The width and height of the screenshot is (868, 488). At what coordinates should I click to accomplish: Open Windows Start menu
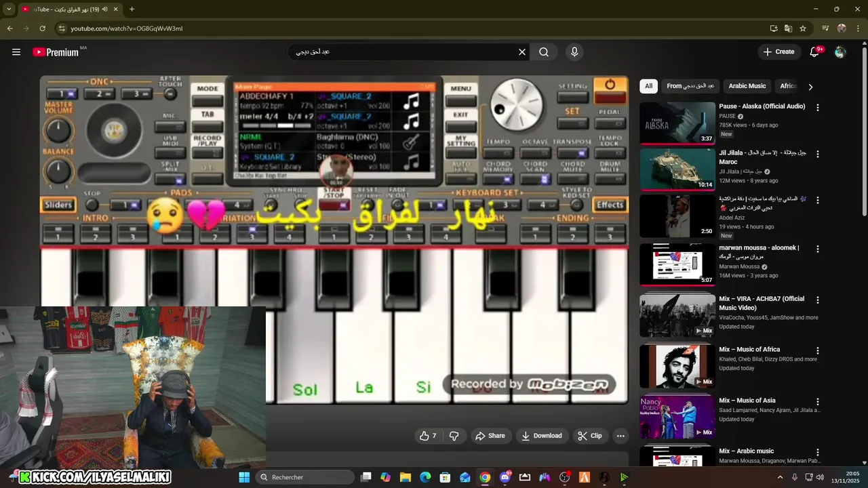coord(244,477)
